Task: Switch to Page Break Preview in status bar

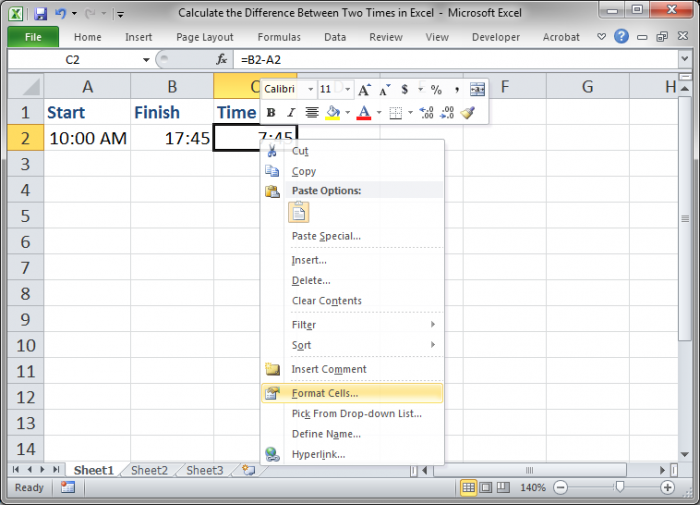Action: tap(503, 487)
